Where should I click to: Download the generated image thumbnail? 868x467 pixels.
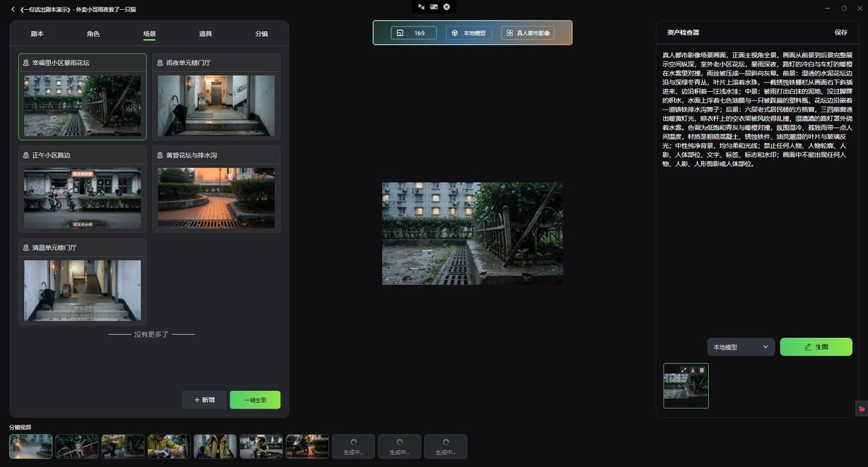(x=693, y=370)
